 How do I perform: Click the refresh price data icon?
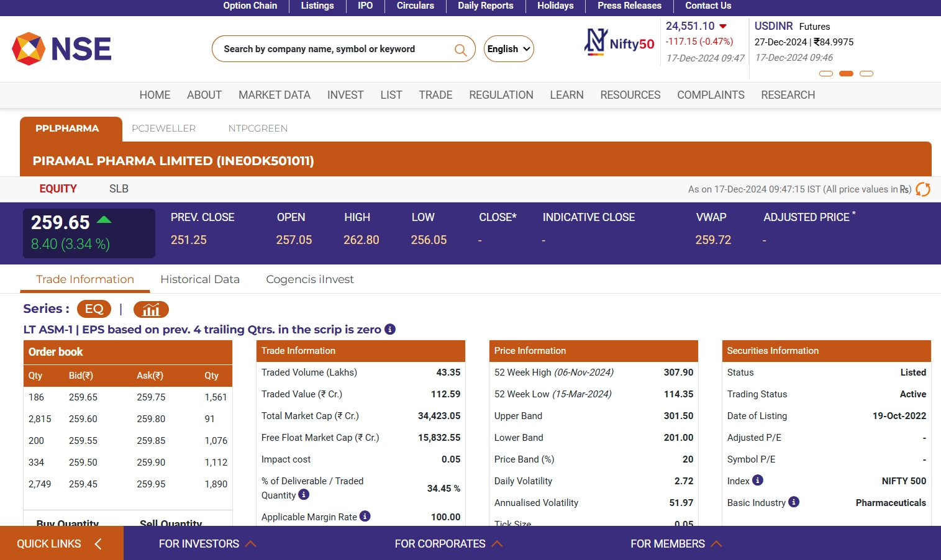click(x=923, y=189)
